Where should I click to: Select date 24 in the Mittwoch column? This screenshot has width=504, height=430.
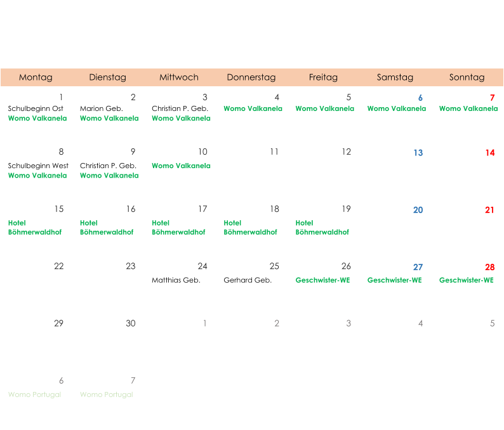click(x=202, y=266)
